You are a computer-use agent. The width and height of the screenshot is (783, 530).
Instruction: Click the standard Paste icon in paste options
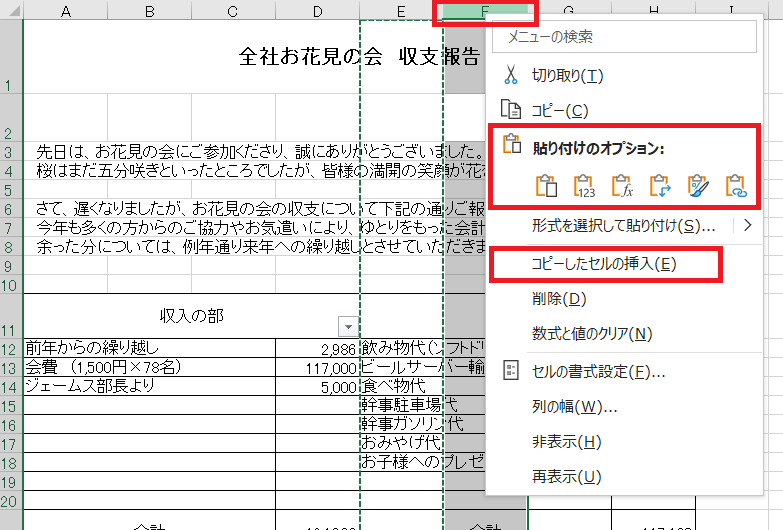546,186
